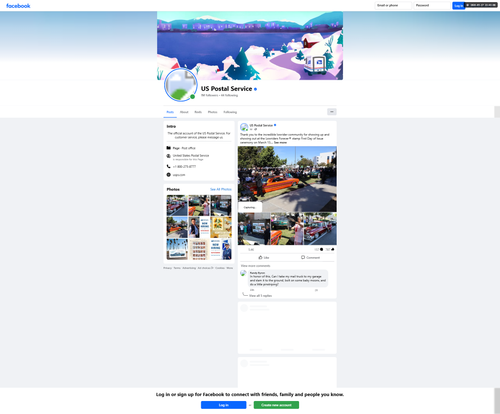Click View more comments
Viewport: 500px width, 414px height.
255,266
